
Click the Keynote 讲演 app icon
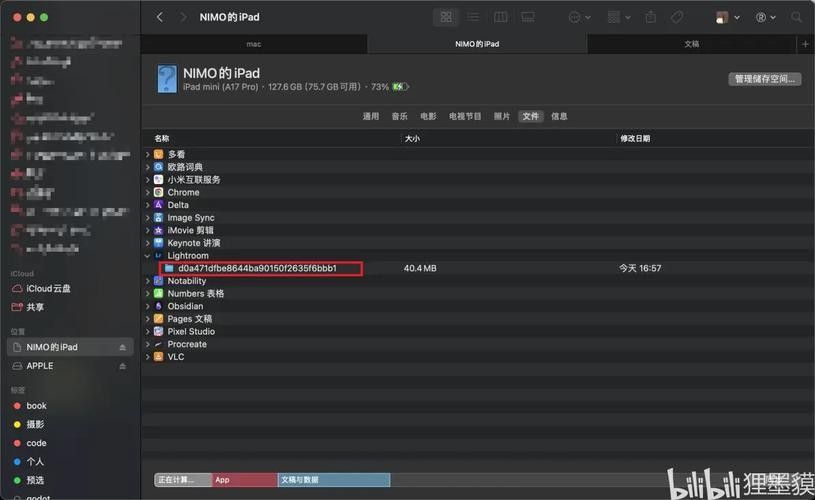(x=159, y=243)
